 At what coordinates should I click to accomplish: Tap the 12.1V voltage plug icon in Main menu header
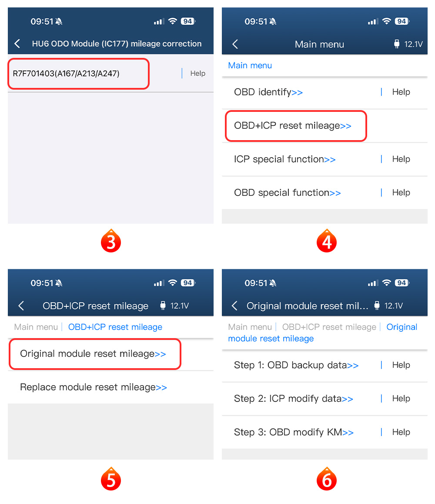pos(397,44)
